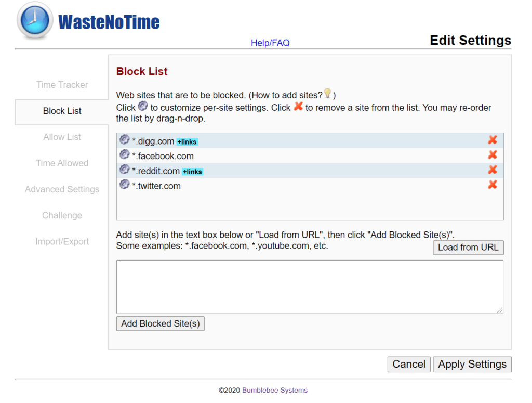The width and height of the screenshot is (532, 403).
Task: Remove *.reddit.com with its red X
Action: click(493, 170)
